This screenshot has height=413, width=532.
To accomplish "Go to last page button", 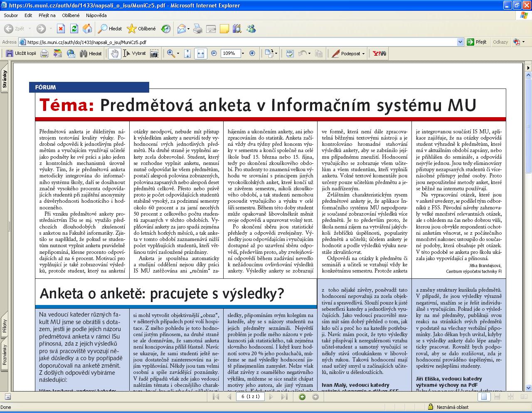I will pos(285,397).
